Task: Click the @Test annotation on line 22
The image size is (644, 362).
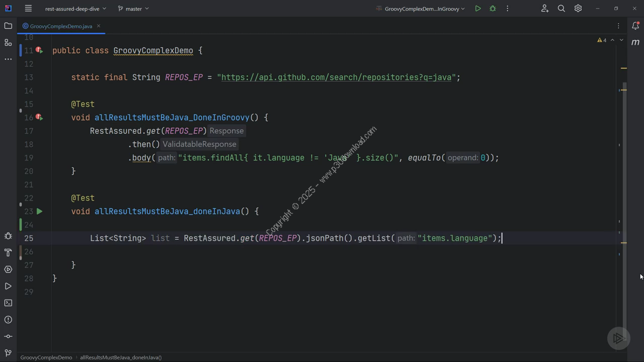Action: [83, 198]
